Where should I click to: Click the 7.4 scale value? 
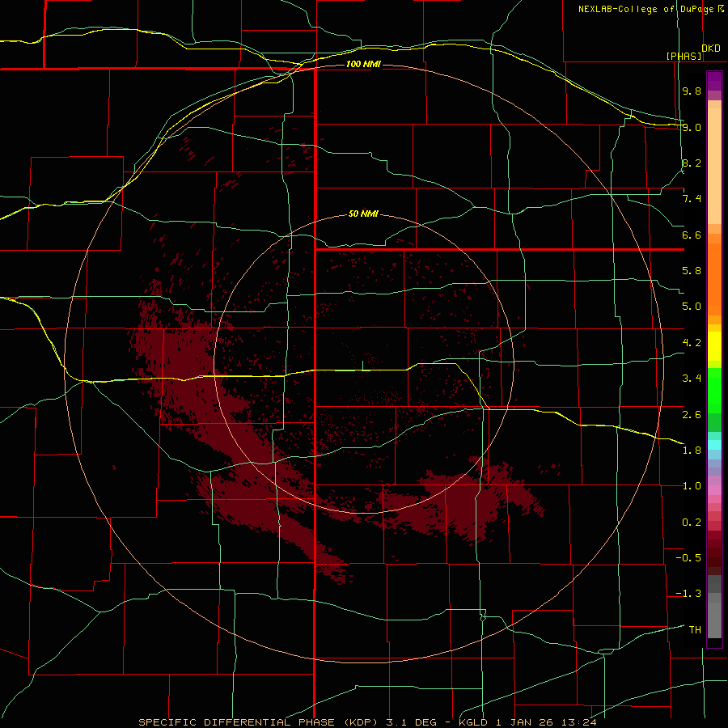click(x=692, y=199)
